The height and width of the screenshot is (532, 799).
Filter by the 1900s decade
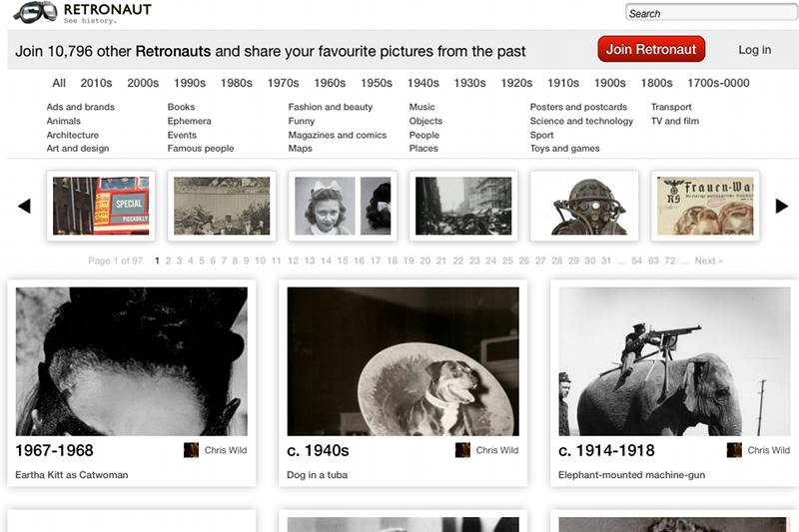(x=610, y=83)
